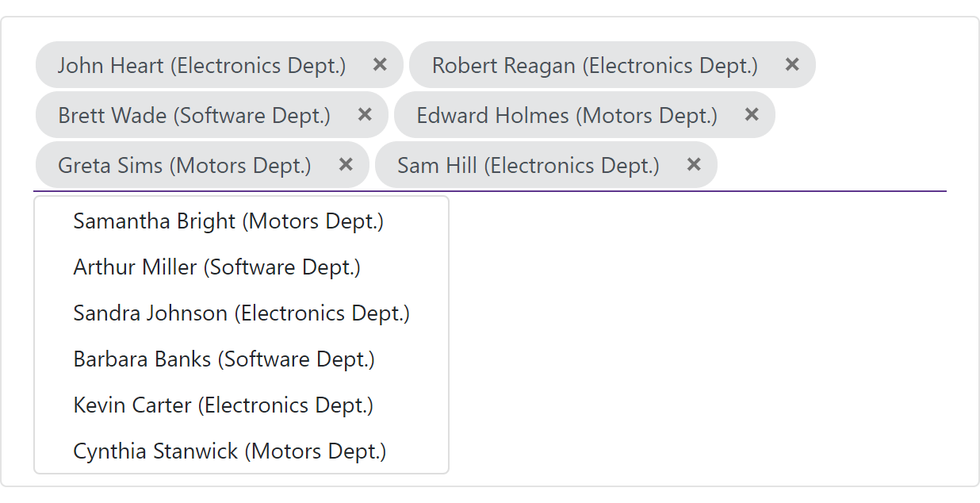Select Sandra Johnson (Electronics Dept.)
The height and width of the screenshot is (503, 980).
tap(241, 313)
